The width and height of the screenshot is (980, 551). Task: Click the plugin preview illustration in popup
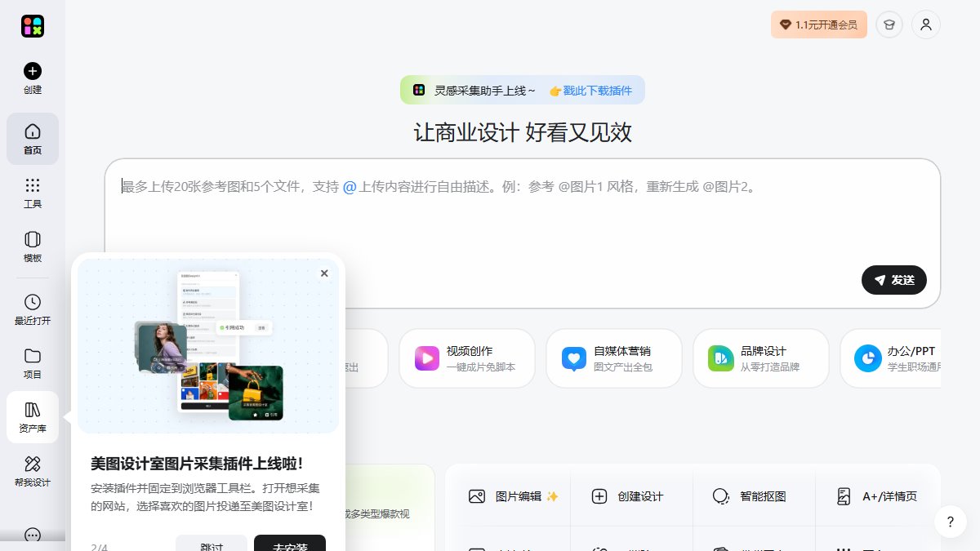tap(208, 346)
